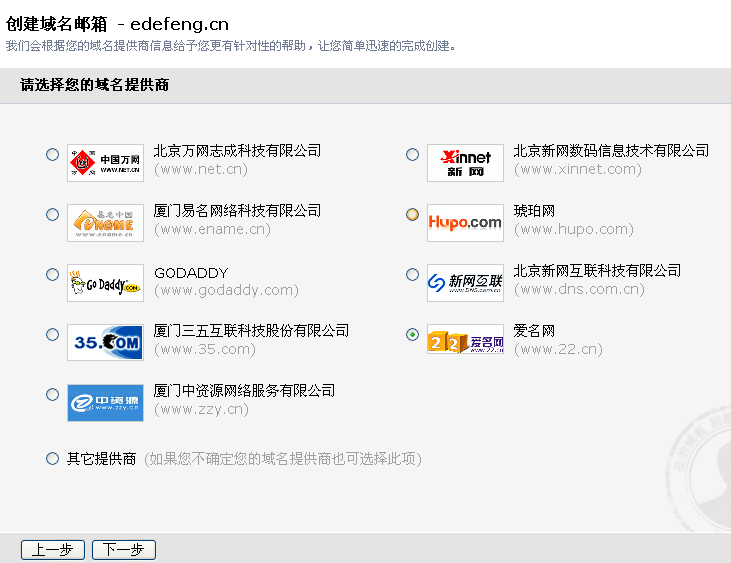Click the 爱名网 label
This screenshot has height=563, width=731.
point(534,330)
